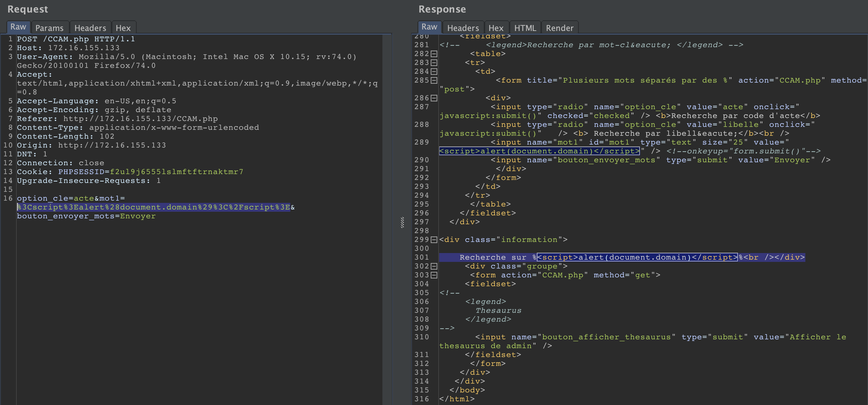Switch to the response Hex tab
Image resolution: width=868 pixels, height=405 pixels.
(x=496, y=28)
